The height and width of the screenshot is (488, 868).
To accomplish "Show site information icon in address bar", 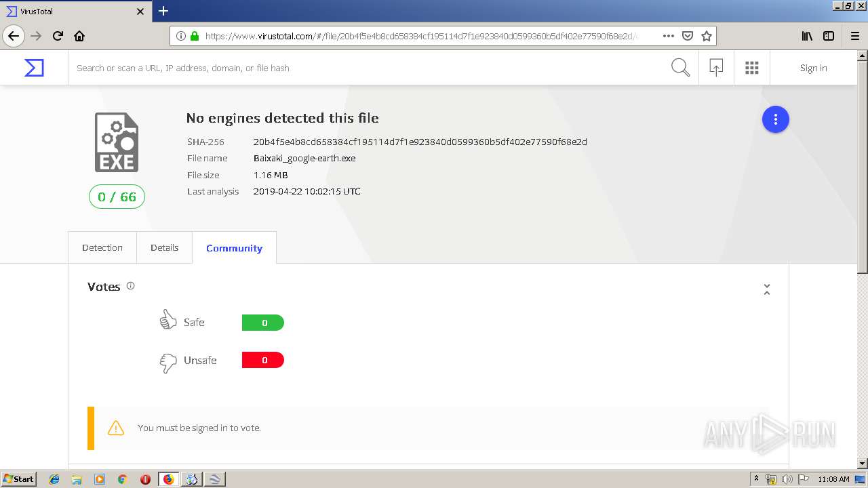I will pyautogui.click(x=181, y=36).
